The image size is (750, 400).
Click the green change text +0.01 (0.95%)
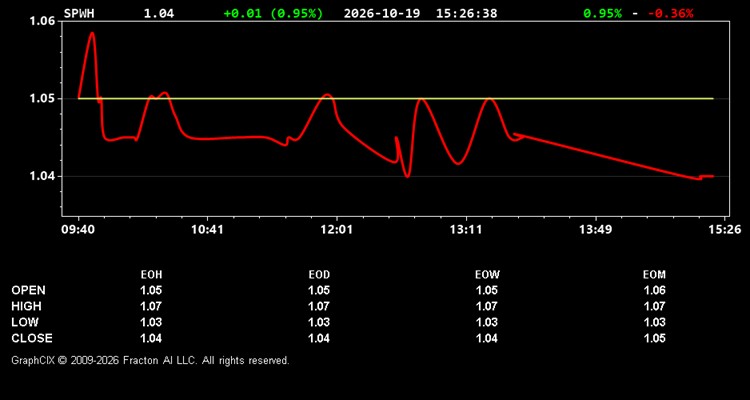273,13
